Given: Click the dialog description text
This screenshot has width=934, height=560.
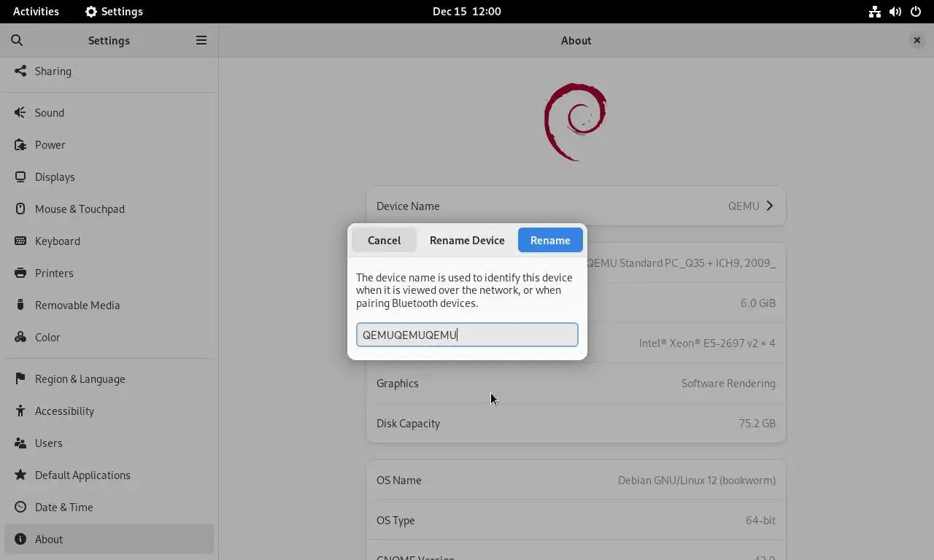Looking at the screenshot, I should click(x=464, y=290).
